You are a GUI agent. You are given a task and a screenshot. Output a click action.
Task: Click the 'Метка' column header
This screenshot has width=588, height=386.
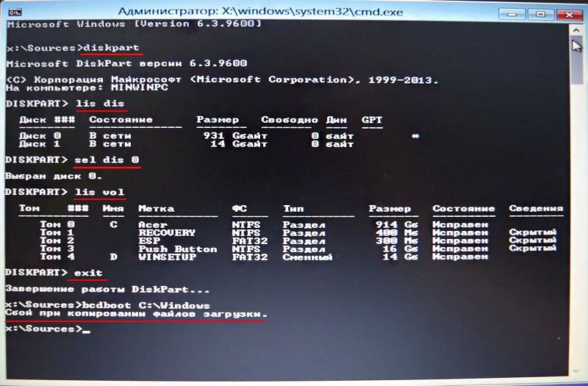coord(156,209)
